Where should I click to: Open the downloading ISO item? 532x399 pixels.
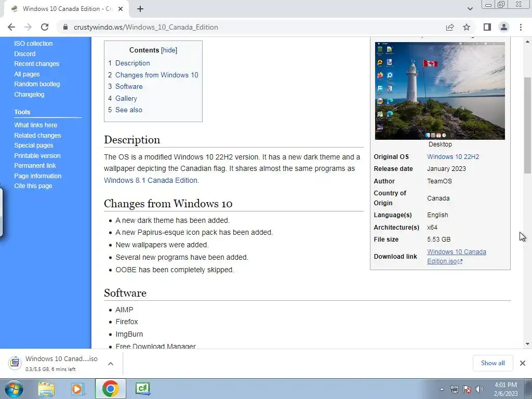tap(61, 363)
